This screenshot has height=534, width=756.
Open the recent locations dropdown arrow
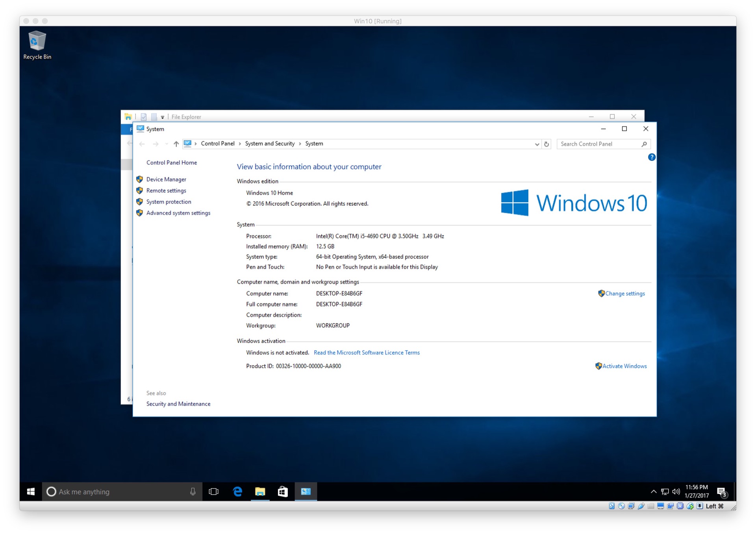point(167,144)
